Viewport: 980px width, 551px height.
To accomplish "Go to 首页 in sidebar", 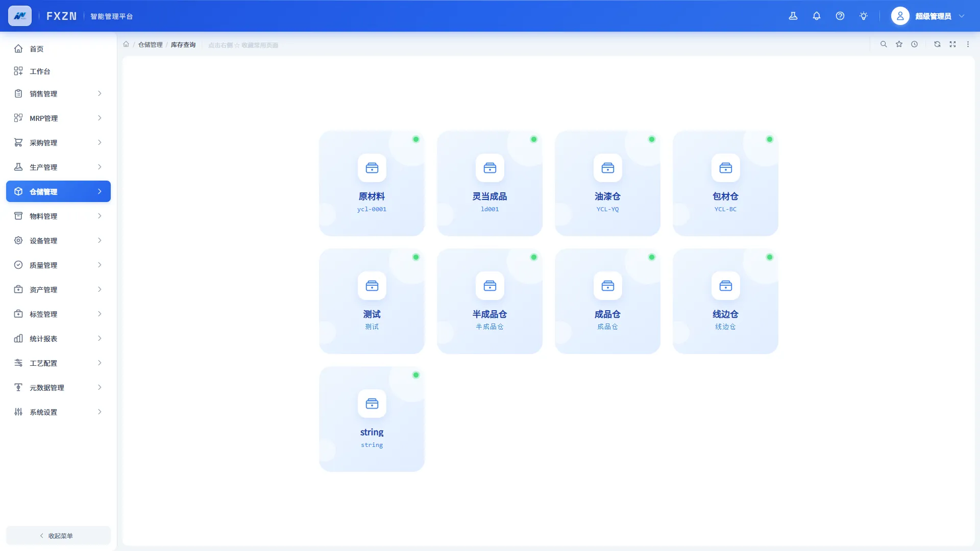I will click(58, 48).
